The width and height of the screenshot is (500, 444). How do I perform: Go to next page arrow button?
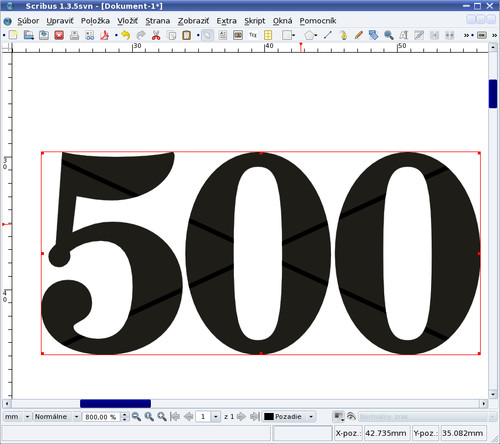[241, 417]
